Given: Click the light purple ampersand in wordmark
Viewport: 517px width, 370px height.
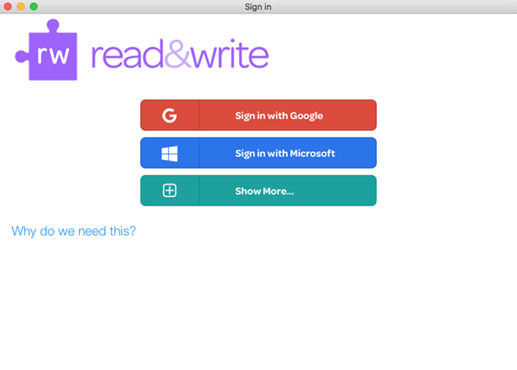Looking at the screenshot, I should click(x=177, y=53).
